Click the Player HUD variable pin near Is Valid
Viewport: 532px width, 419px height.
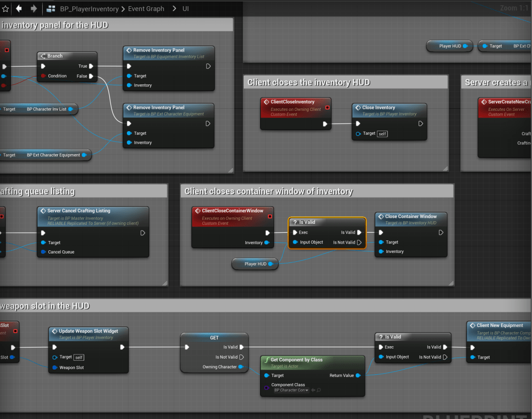270,264
